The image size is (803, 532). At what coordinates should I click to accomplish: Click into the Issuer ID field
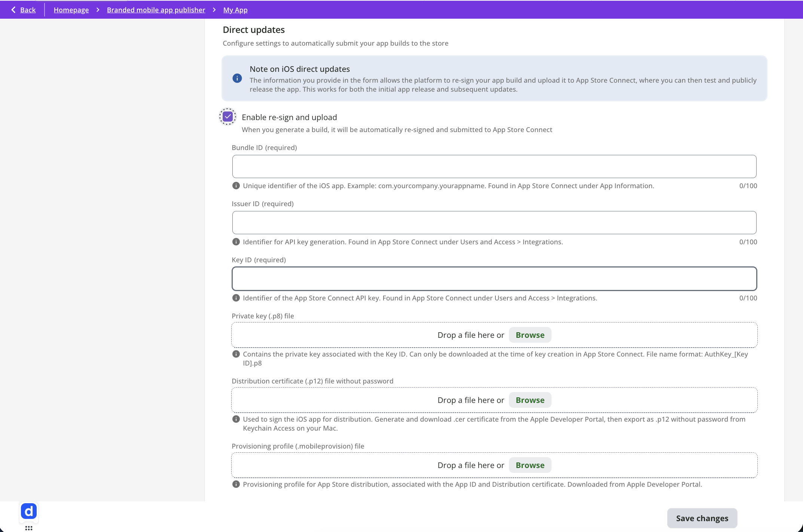(x=494, y=223)
